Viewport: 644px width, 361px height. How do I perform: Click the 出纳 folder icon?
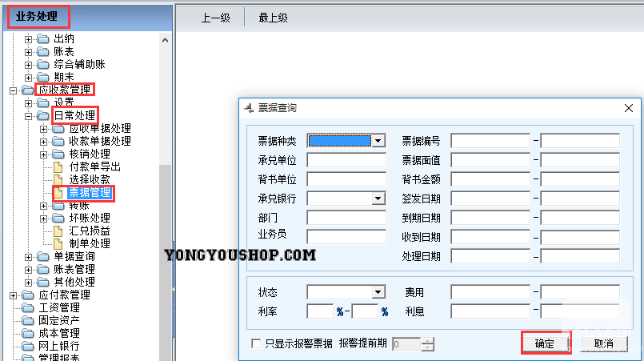pyautogui.click(x=43, y=39)
